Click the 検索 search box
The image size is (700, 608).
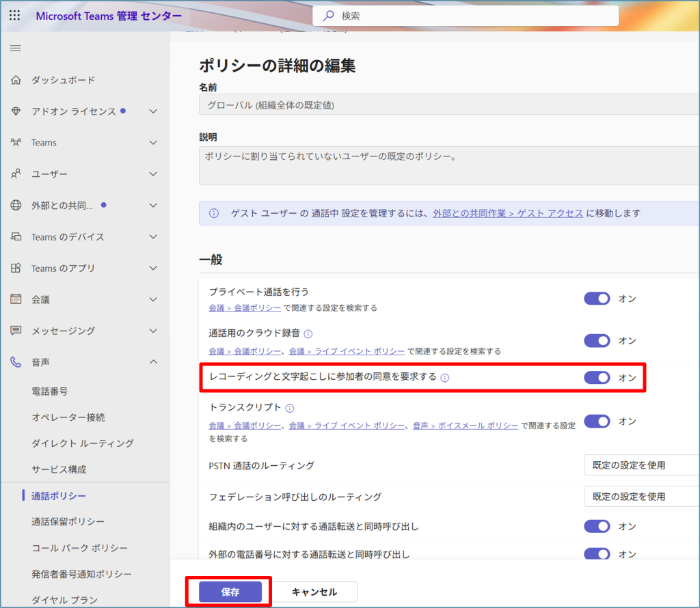click(x=465, y=16)
